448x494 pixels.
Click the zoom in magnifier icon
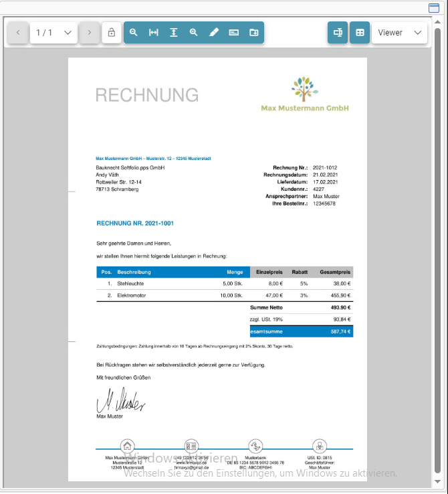click(194, 32)
